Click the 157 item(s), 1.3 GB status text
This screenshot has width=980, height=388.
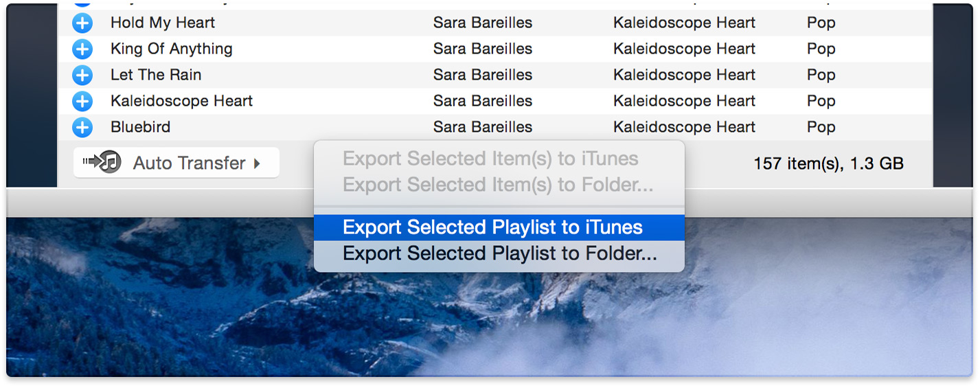click(828, 163)
